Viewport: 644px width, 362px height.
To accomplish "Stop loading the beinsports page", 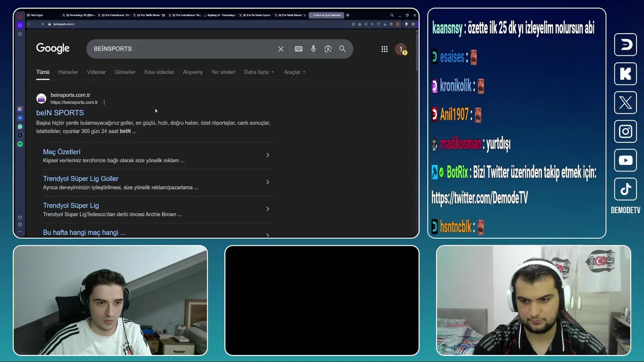I will coord(42,24).
